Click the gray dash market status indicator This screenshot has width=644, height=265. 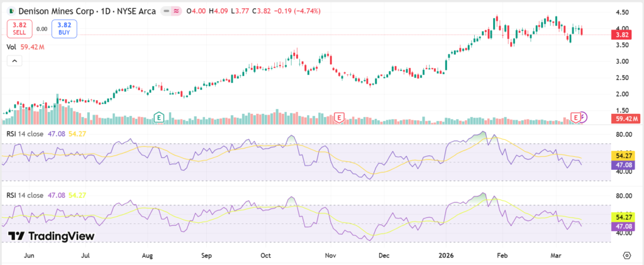point(167,11)
